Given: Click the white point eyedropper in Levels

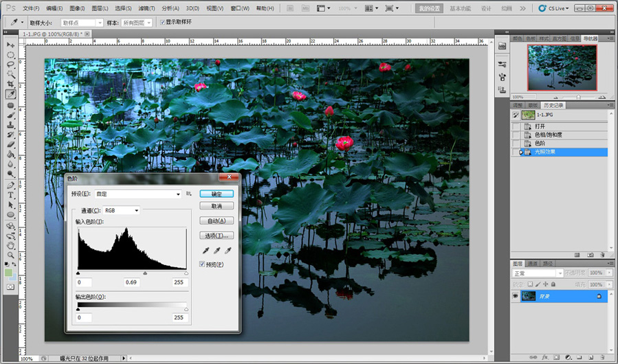Looking at the screenshot, I should tap(228, 251).
